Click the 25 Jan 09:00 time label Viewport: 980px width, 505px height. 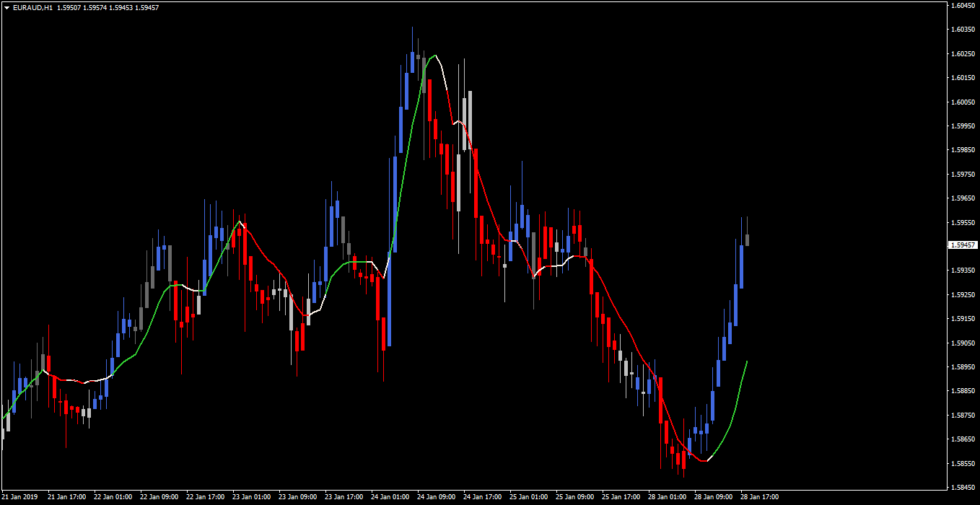tap(575, 497)
